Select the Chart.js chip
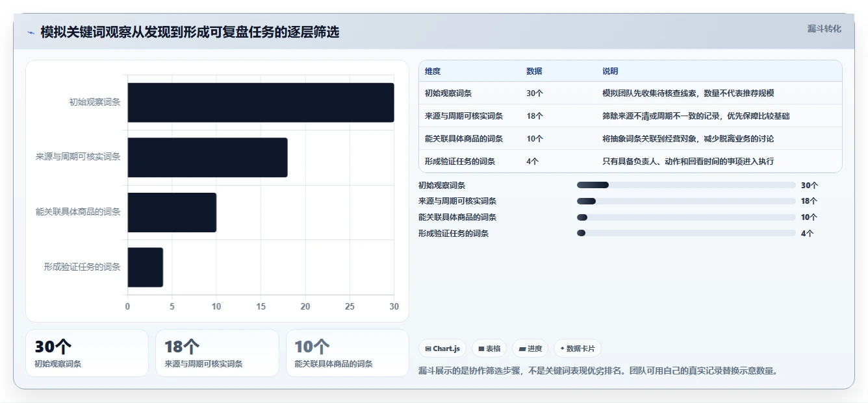Image resolution: width=868 pixels, height=403 pixels. click(442, 348)
